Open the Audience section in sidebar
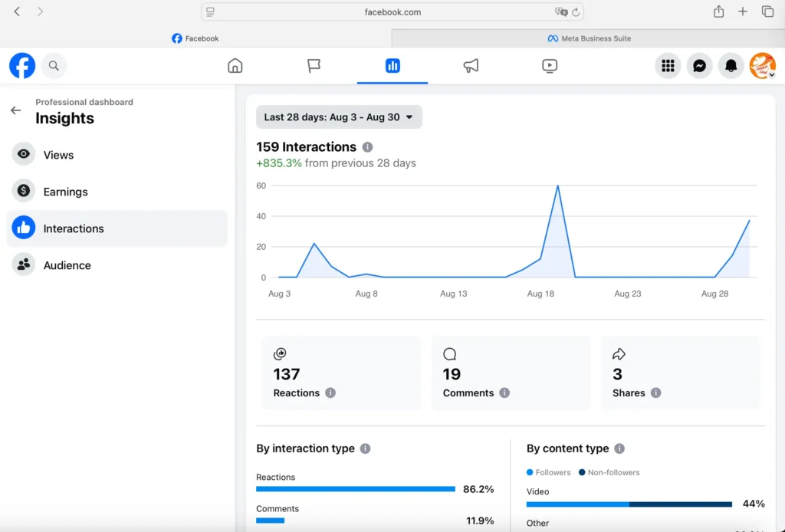The width and height of the screenshot is (785, 532). pyautogui.click(x=67, y=265)
